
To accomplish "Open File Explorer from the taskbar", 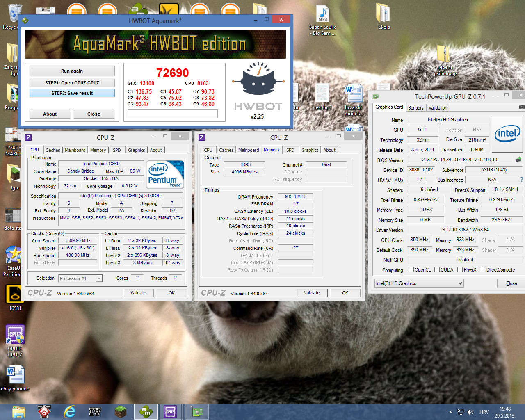I will 19,412.
